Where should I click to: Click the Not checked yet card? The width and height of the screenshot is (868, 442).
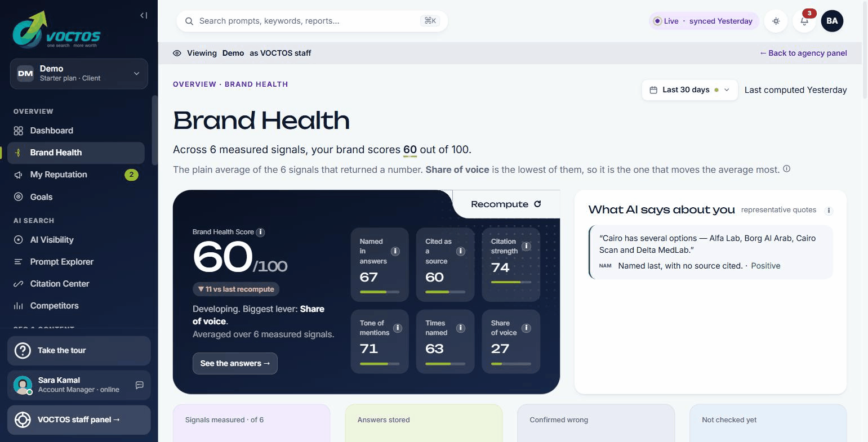pos(768,423)
